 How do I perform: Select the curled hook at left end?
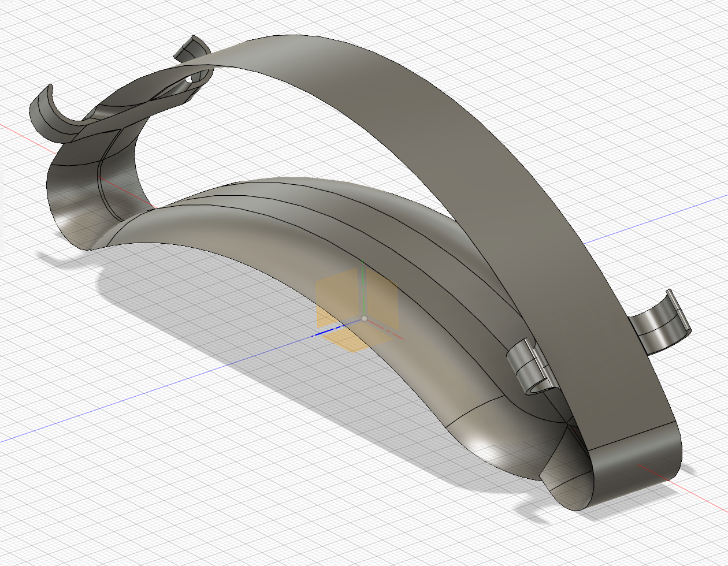click(x=55, y=116)
